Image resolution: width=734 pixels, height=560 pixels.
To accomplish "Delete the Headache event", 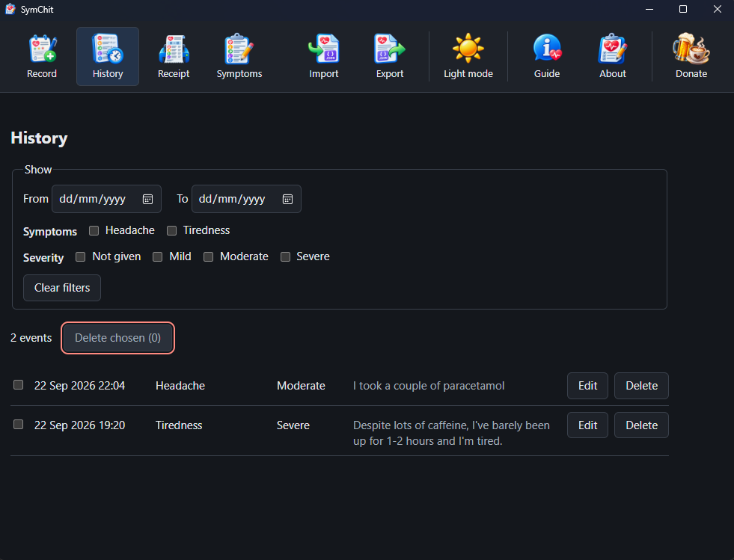I will point(641,386).
